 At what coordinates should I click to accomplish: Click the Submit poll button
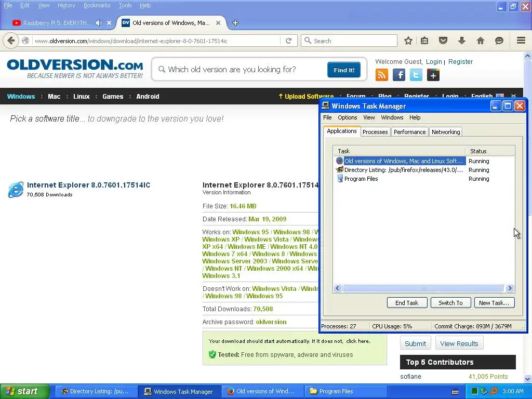tap(415, 343)
